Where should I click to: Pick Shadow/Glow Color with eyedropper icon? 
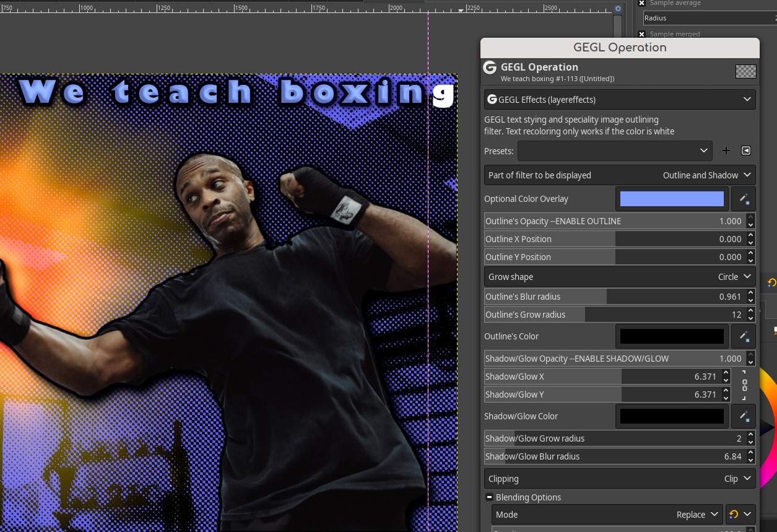tap(744, 417)
